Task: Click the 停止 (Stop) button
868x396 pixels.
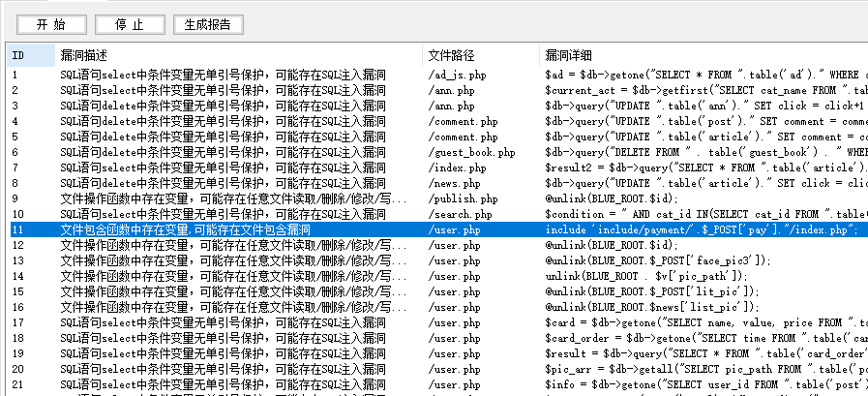Action: [x=130, y=25]
